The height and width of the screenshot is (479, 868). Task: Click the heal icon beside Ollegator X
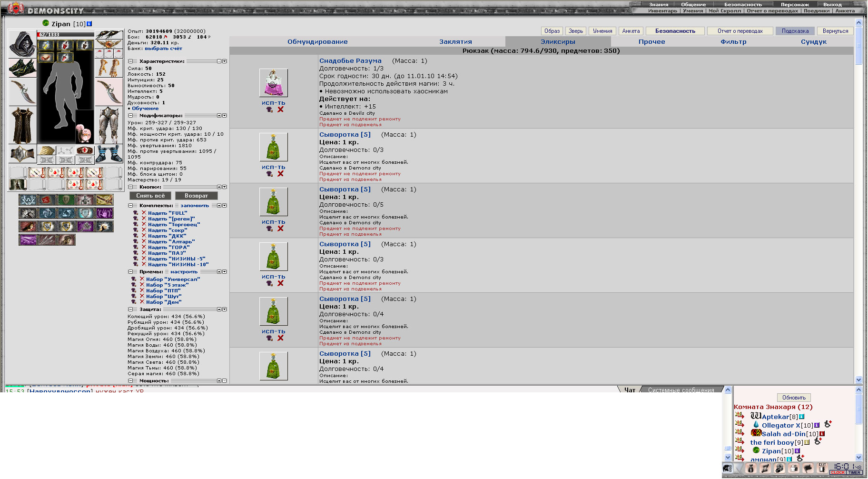[x=828, y=424]
